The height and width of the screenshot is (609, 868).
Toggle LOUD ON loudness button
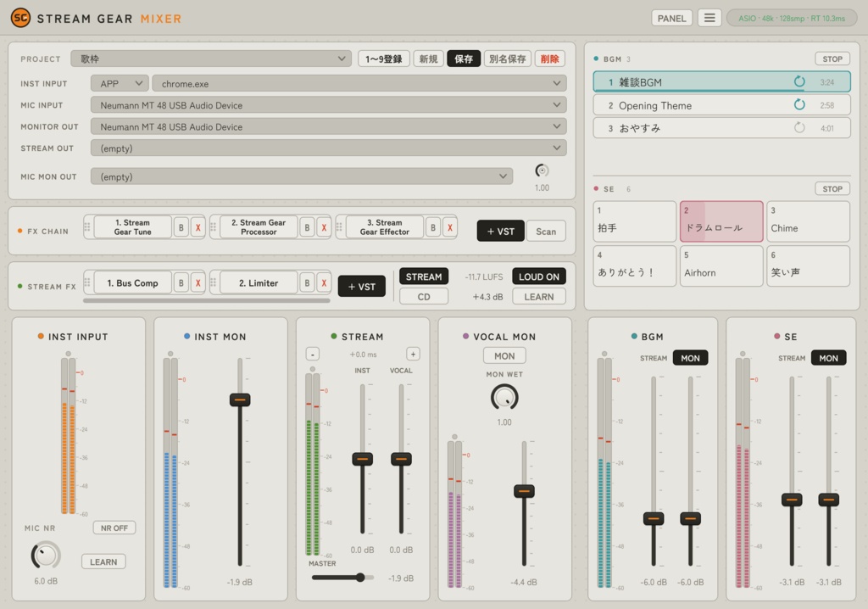tap(538, 277)
